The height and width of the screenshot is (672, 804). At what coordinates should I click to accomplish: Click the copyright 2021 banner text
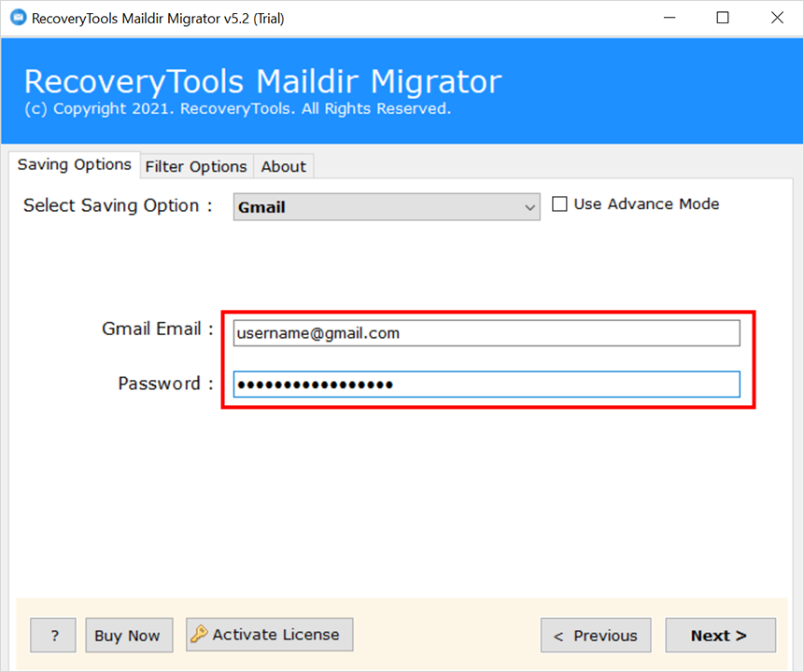tap(238, 108)
